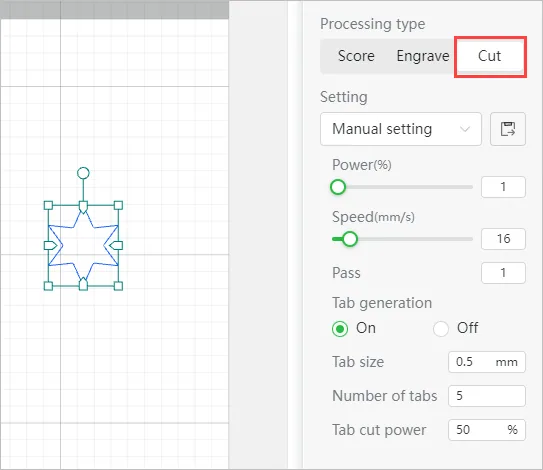Click the right-middle selection handle

(116, 246)
